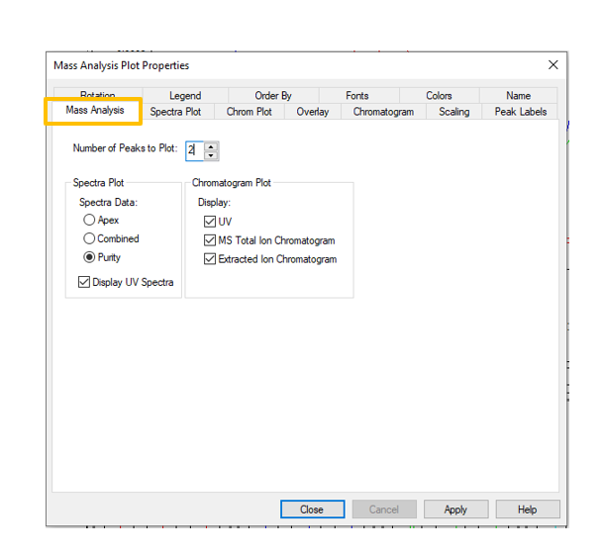Open the Colors tab
This screenshot has width=602, height=556.
coord(439,96)
